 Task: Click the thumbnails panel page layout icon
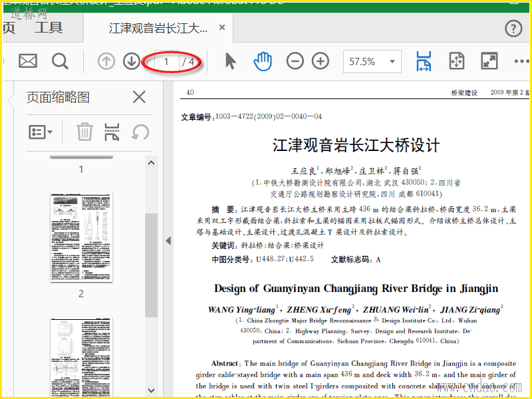112,132
